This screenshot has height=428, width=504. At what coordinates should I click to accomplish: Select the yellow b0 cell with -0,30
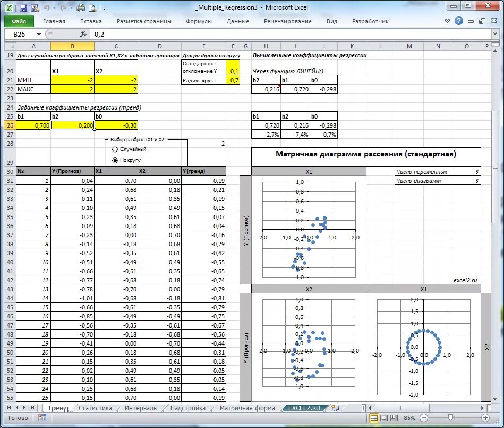tap(116, 125)
